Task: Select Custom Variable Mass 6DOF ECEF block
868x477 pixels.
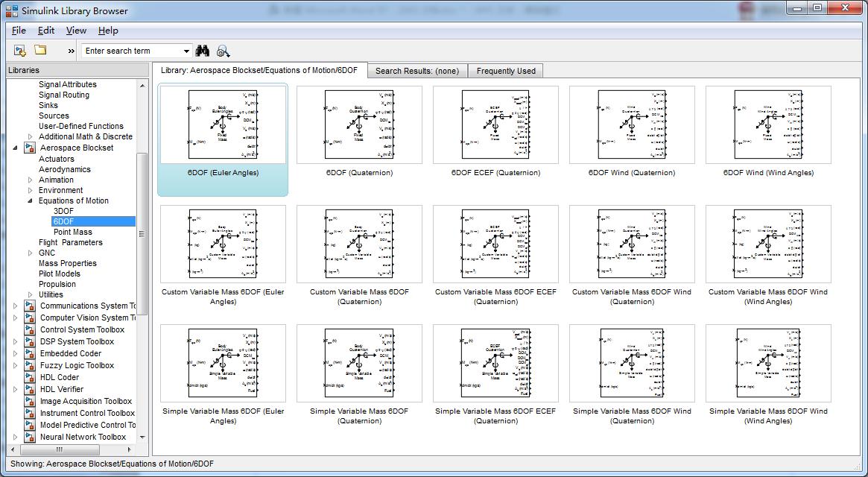Action: point(495,256)
